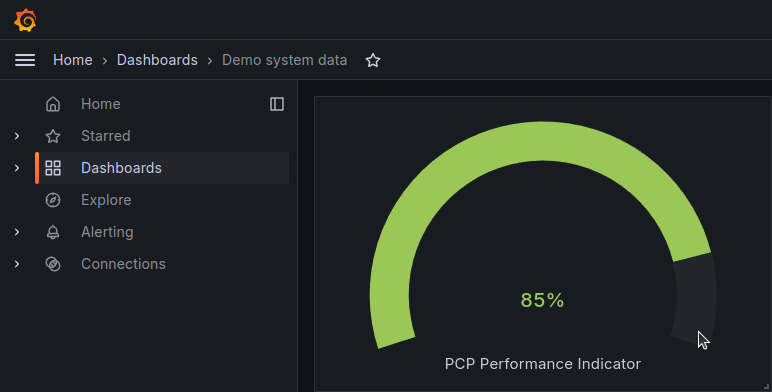The height and width of the screenshot is (392, 772).
Task: Expand the Starred section chevron
Action: (x=17, y=136)
